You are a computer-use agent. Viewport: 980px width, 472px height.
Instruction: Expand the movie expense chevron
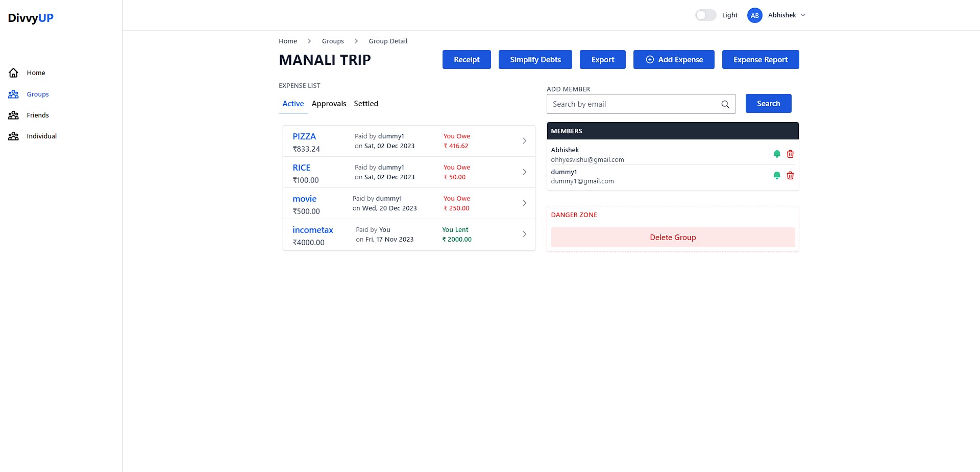(524, 203)
